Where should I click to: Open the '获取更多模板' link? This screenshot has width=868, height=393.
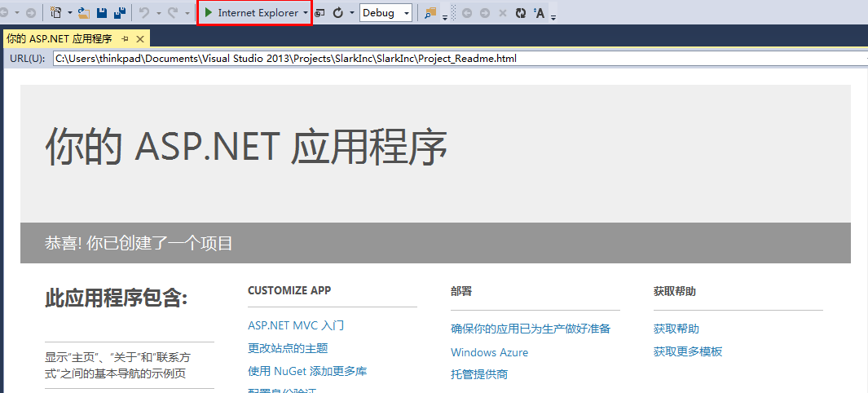click(688, 351)
